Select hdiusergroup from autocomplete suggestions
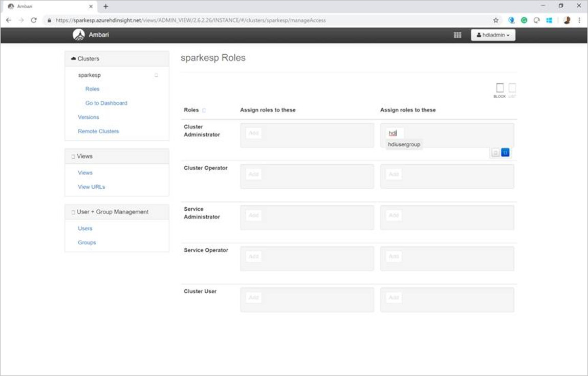Image resolution: width=588 pixels, height=376 pixels. [x=404, y=144]
